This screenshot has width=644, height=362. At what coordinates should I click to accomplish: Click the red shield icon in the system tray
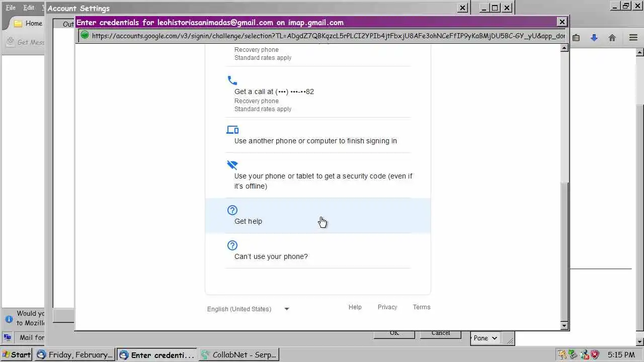[x=595, y=354]
